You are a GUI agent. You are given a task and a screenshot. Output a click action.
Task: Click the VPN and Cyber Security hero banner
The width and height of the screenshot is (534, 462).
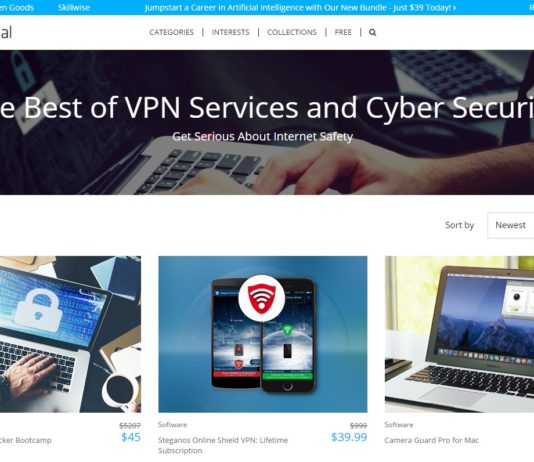267,122
